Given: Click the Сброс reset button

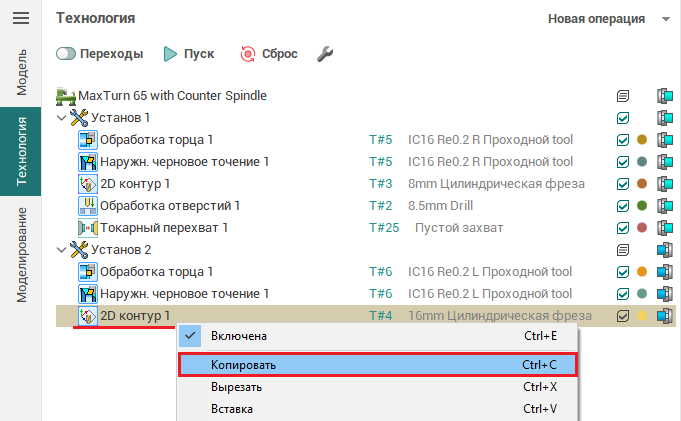Looking at the screenshot, I should [263, 53].
